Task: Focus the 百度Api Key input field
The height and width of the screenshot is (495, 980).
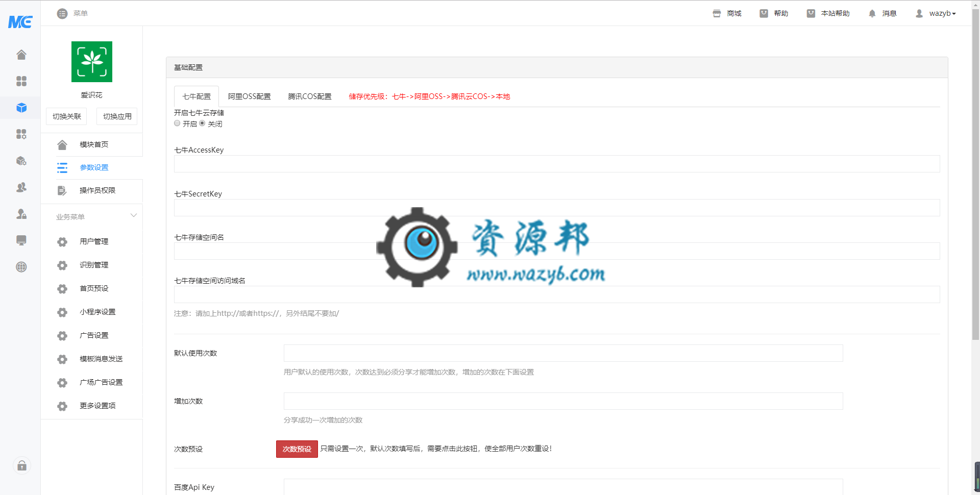Action: coord(563,487)
